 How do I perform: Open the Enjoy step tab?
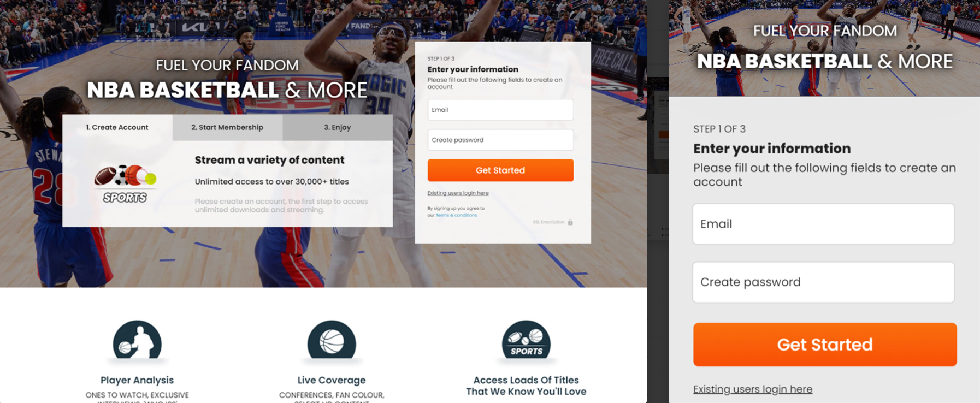(338, 127)
